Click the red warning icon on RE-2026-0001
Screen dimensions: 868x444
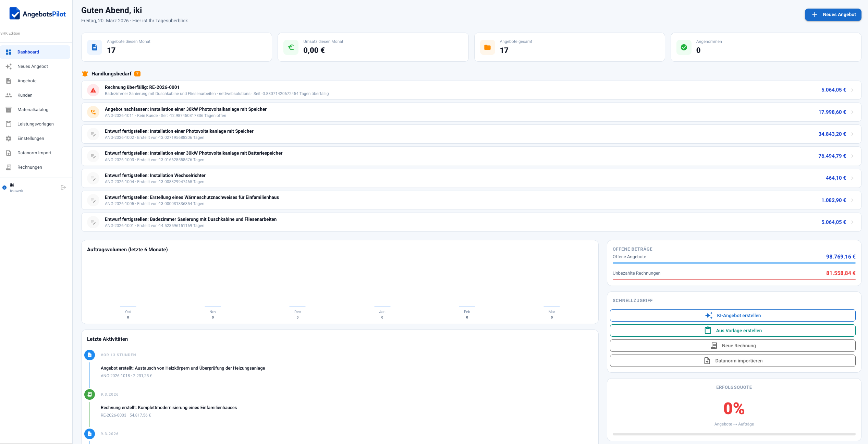tap(93, 90)
